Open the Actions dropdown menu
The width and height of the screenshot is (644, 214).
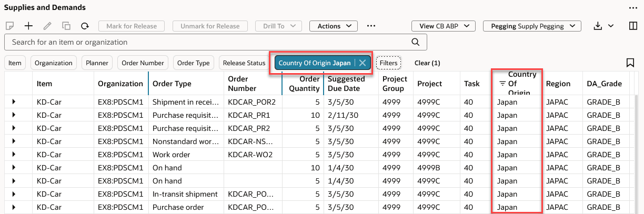point(334,26)
